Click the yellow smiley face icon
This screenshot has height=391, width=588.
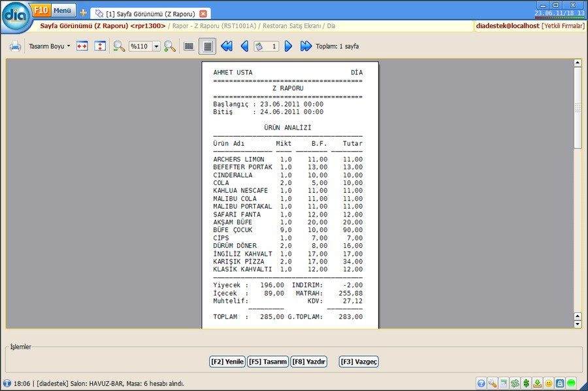point(549,383)
